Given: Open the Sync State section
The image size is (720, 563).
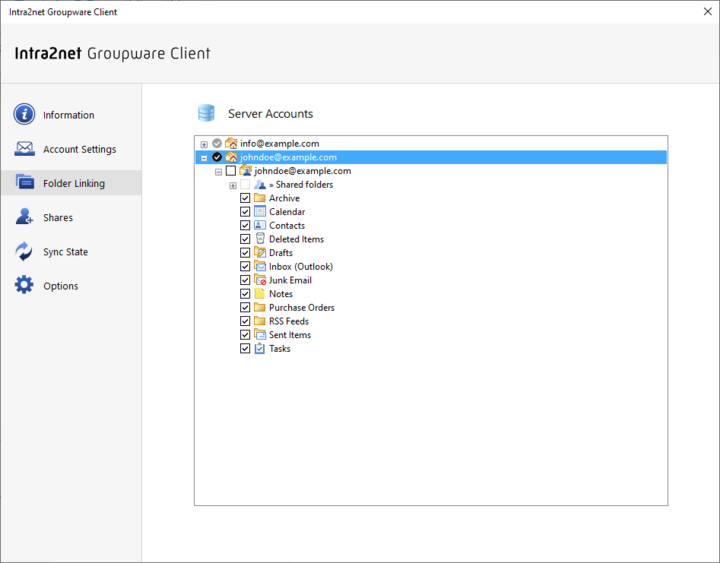Looking at the screenshot, I should (x=71, y=252).
